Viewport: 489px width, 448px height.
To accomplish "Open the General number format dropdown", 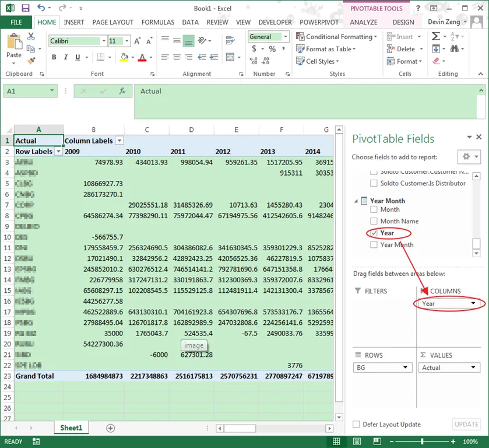I will (x=286, y=37).
